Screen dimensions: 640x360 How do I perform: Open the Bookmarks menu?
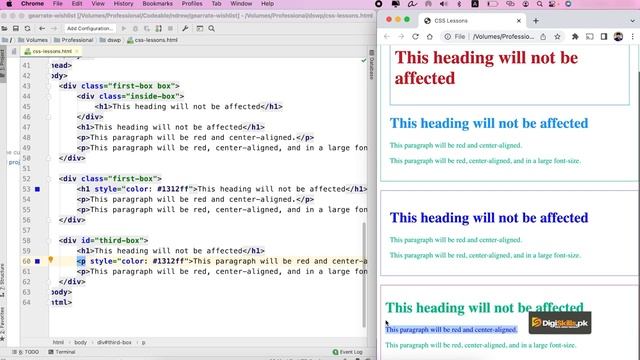coord(158,4)
